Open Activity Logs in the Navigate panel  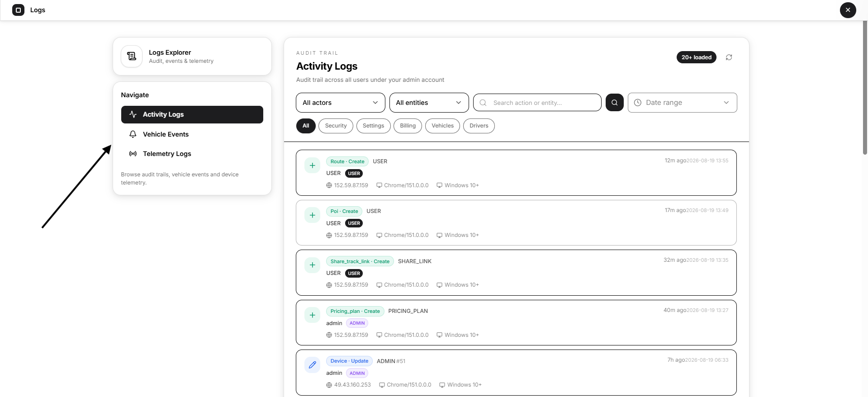pos(192,114)
